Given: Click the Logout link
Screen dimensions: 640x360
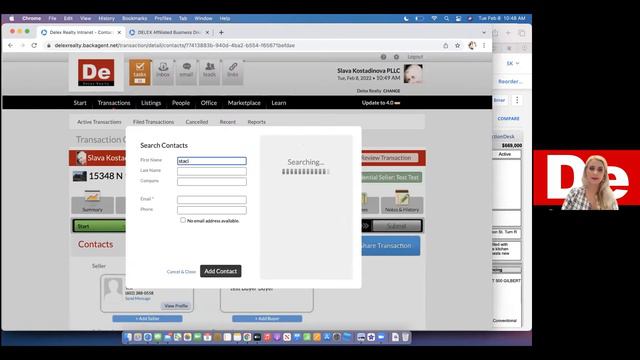Looking at the screenshot, I should (415, 57).
